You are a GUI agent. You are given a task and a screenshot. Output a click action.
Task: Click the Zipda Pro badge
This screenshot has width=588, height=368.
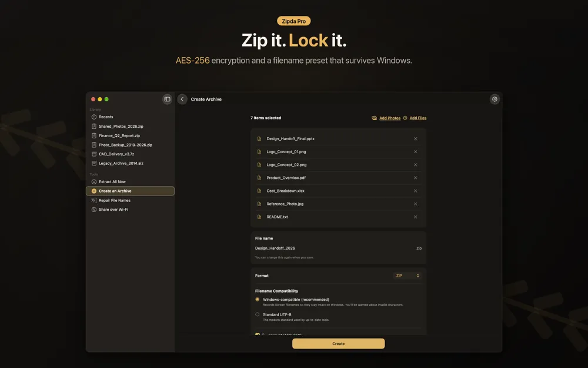pyautogui.click(x=293, y=21)
